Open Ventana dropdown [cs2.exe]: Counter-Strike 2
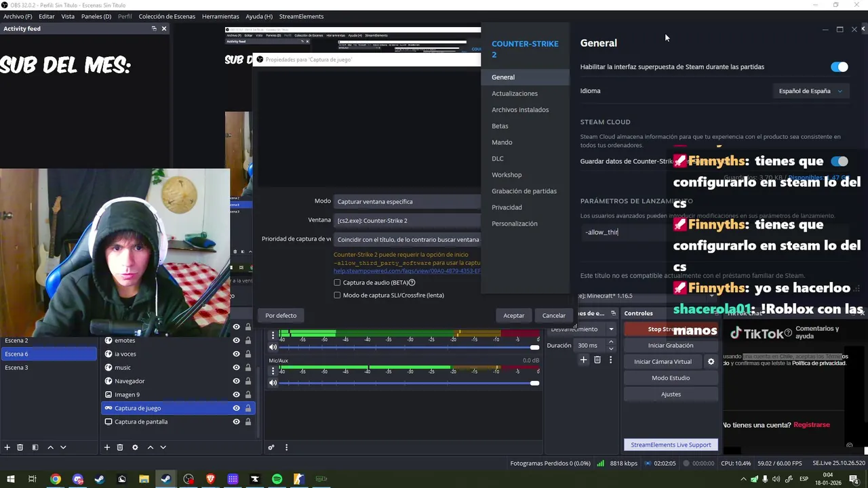 pyautogui.click(x=408, y=220)
